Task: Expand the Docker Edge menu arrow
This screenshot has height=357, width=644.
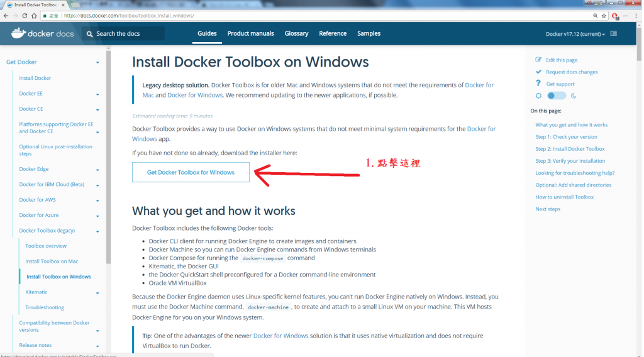Action: point(97,170)
